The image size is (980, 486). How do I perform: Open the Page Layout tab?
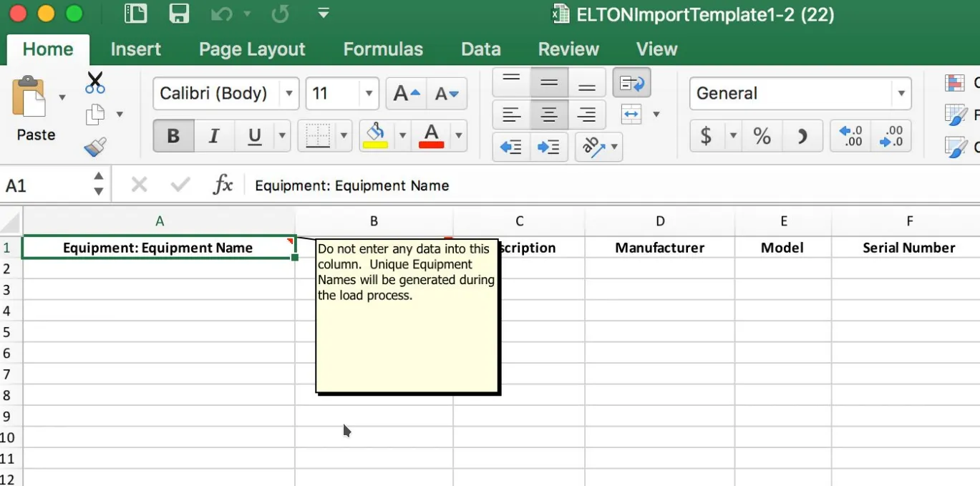tap(252, 49)
